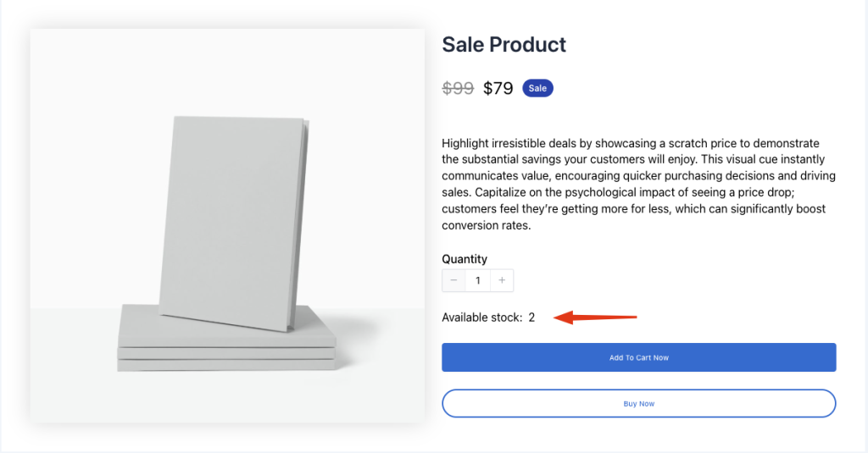Click the Sale Product title
The height and width of the screenshot is (453, 868).
click(504, 44)
